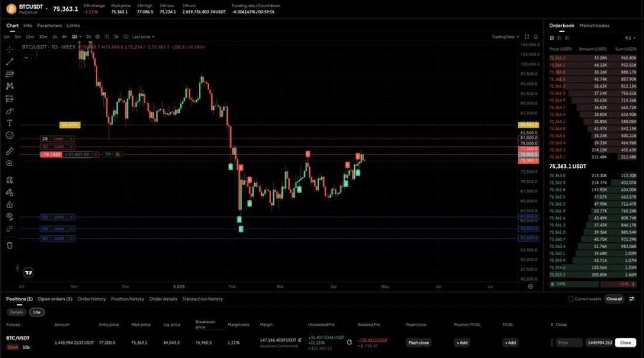This screenshot has height=358, width=644.
Task: Click the Close all button
Action: [x=614, y=299]
